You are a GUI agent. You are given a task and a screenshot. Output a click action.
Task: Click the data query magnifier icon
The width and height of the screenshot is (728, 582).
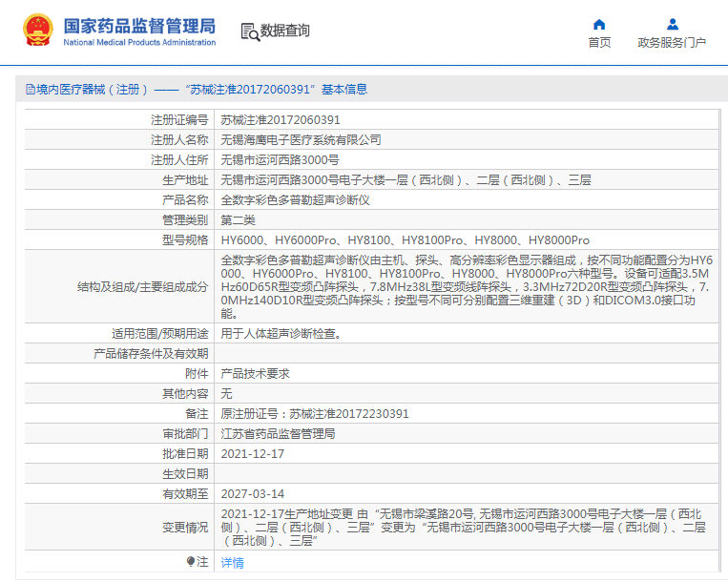250,31
